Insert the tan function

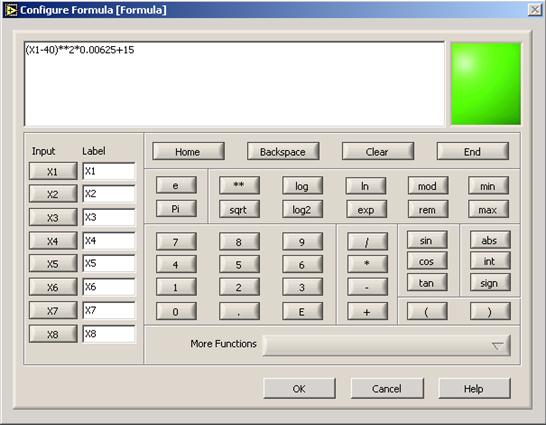point(427,282)
